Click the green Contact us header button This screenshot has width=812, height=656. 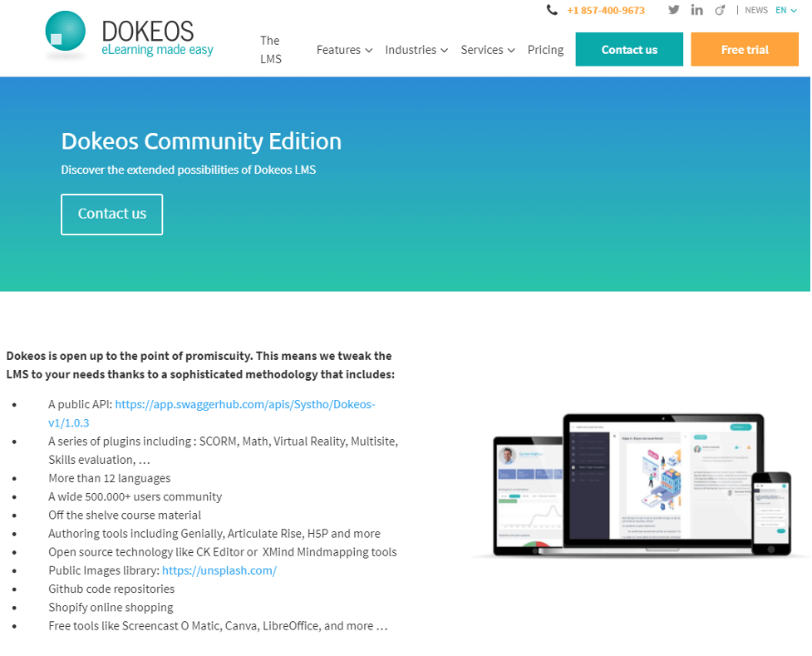628,49
